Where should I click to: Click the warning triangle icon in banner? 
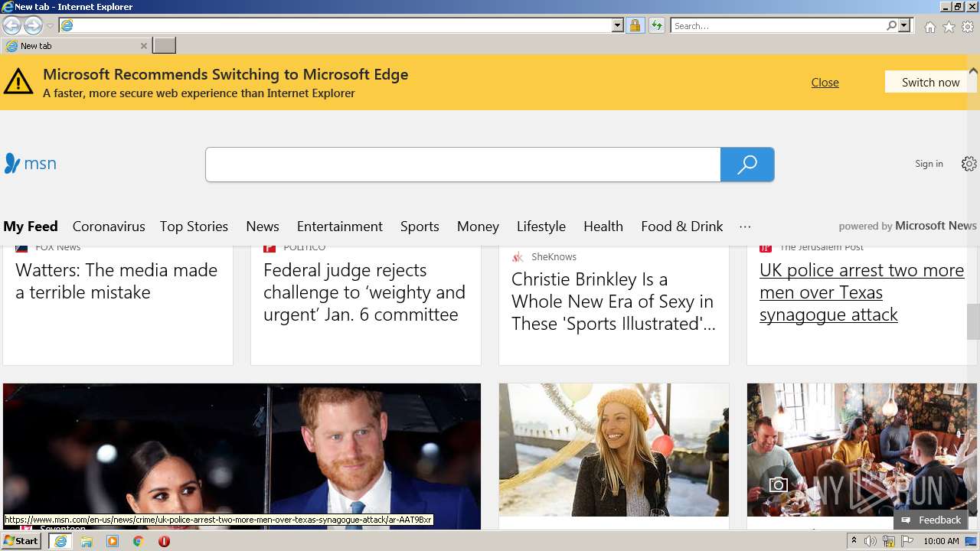pos(18,81)
